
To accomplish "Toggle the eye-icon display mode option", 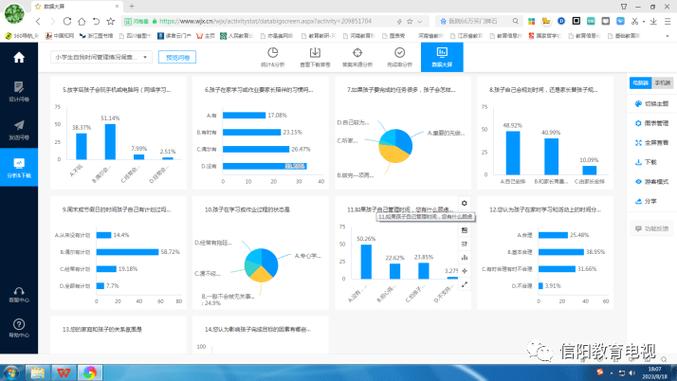I will [652, 181].
